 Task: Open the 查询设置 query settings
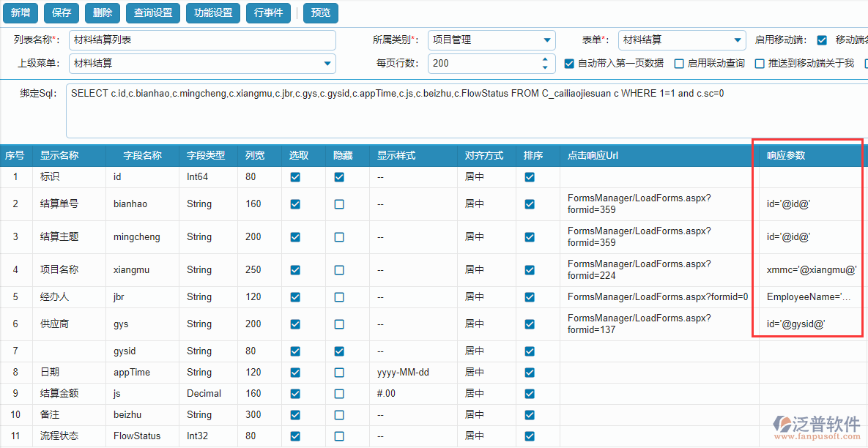[x=152, y=12]
